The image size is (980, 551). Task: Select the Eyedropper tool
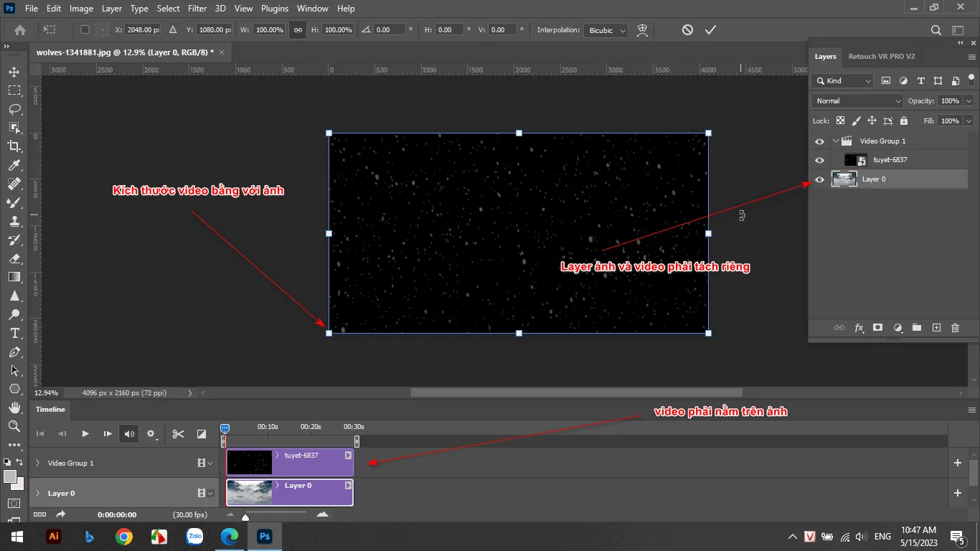(14, 166)
